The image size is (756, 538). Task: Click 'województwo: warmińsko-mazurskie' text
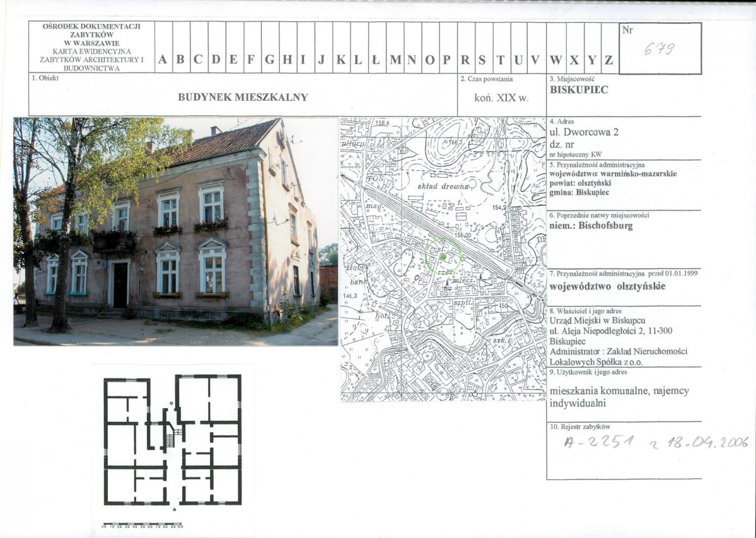(x=613, y=174)
